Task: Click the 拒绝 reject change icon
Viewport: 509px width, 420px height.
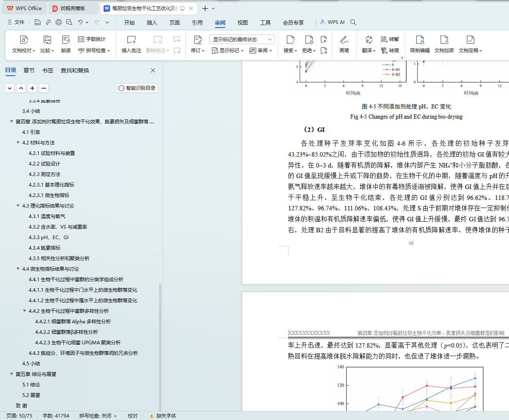Action: [309, 40]
